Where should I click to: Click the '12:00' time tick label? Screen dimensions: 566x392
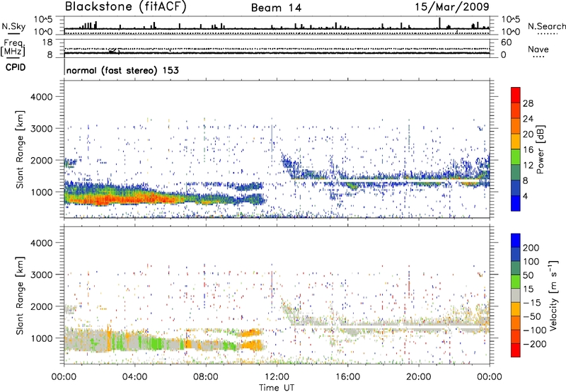277,376
